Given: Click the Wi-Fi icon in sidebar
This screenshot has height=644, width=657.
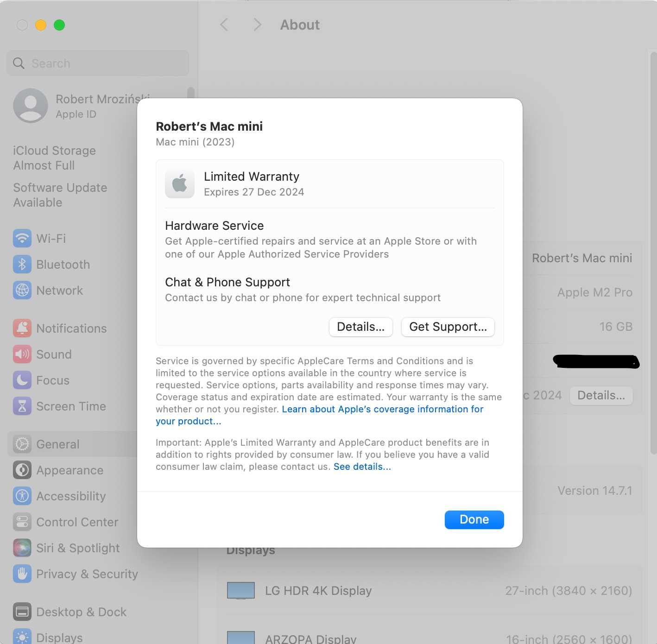Looking at the screenshot, I should 22,239.
